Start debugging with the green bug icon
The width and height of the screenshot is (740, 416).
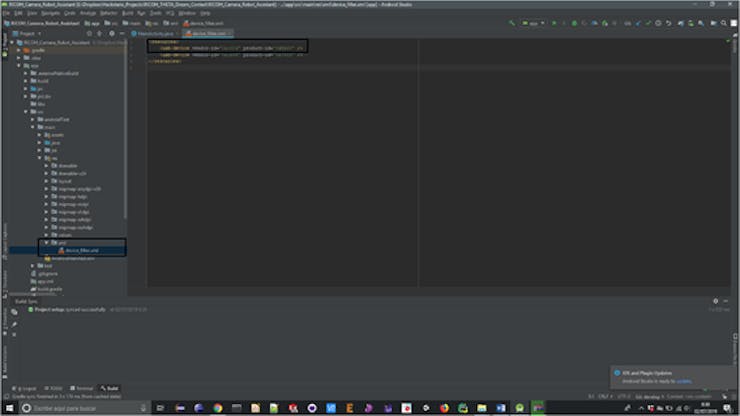tap(574, 23)
